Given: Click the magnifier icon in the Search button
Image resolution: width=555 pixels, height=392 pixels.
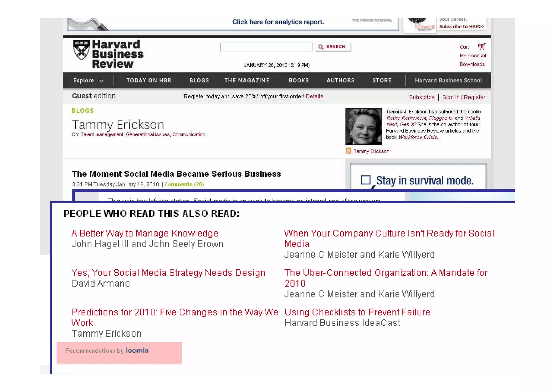Looking at the screenshot, I should coord(321,47).
